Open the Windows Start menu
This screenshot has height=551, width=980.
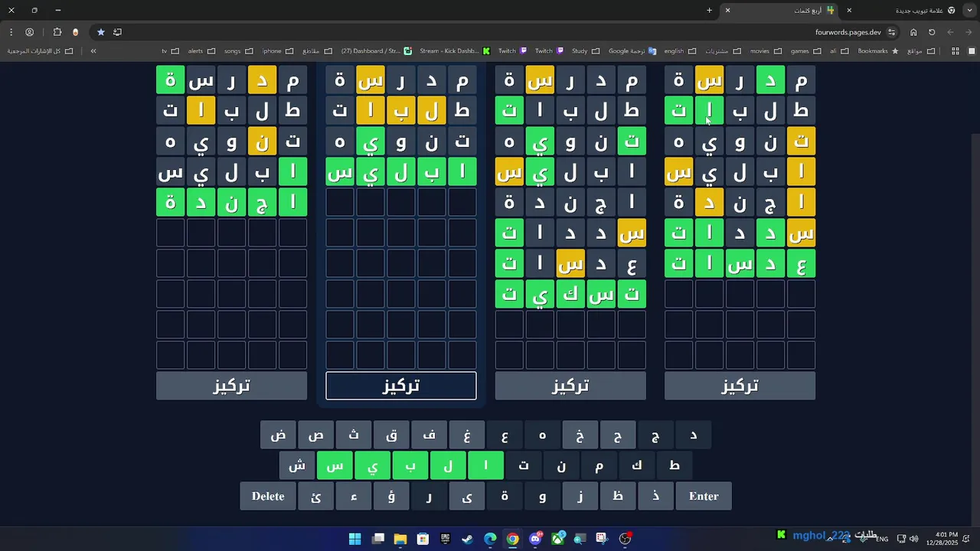click(x=355, y=539)
